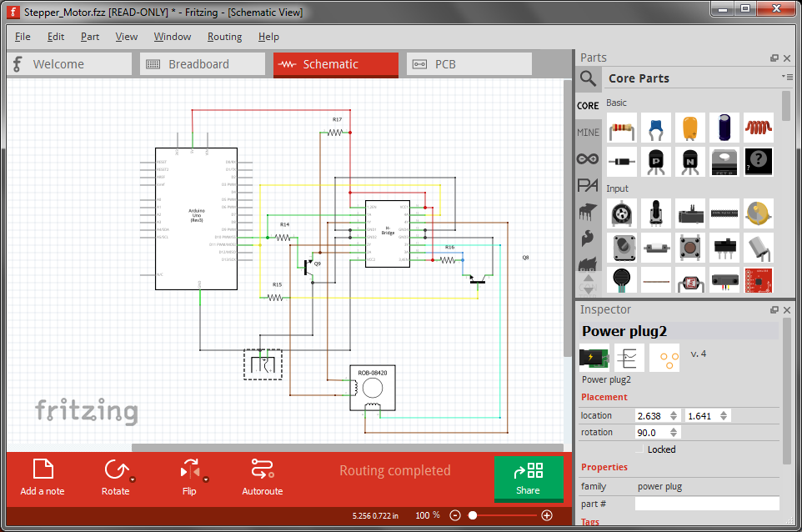Select the resistor part in Basic
Screen dimensions: 802x532
pyautogui.click(x=622, y=128)
